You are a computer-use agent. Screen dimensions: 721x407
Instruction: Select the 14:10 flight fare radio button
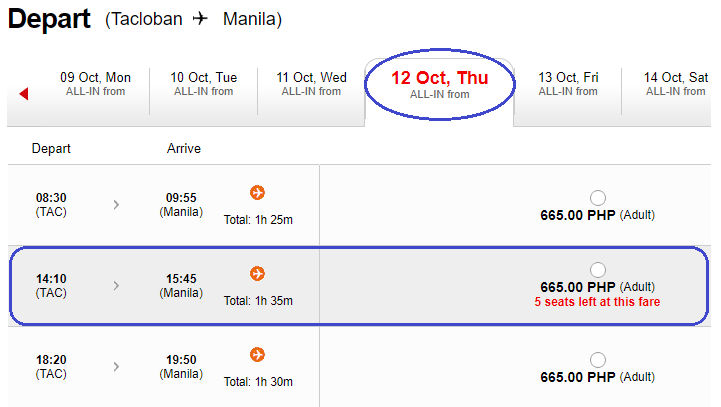click(597, 270)
